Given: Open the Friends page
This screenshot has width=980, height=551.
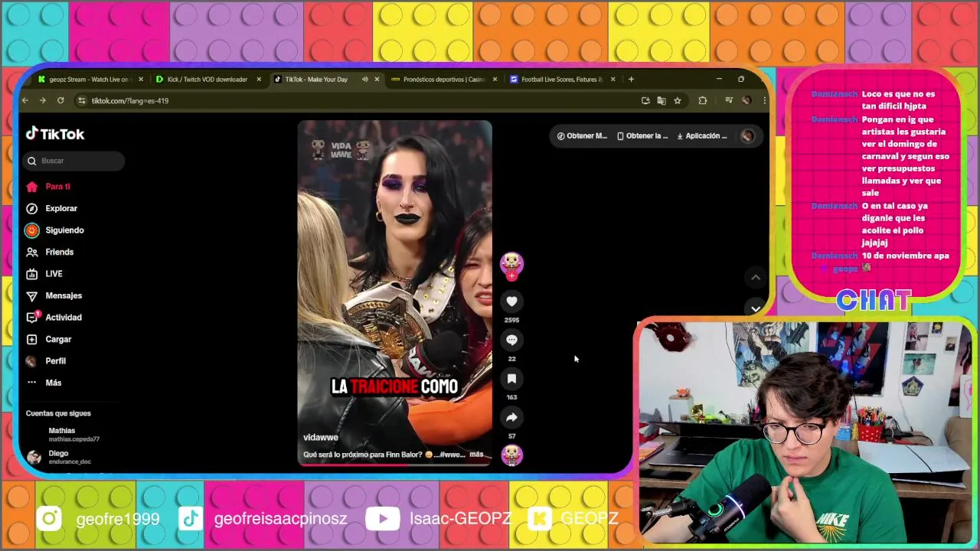Looking at the screenshot, I should click(59, 252).
